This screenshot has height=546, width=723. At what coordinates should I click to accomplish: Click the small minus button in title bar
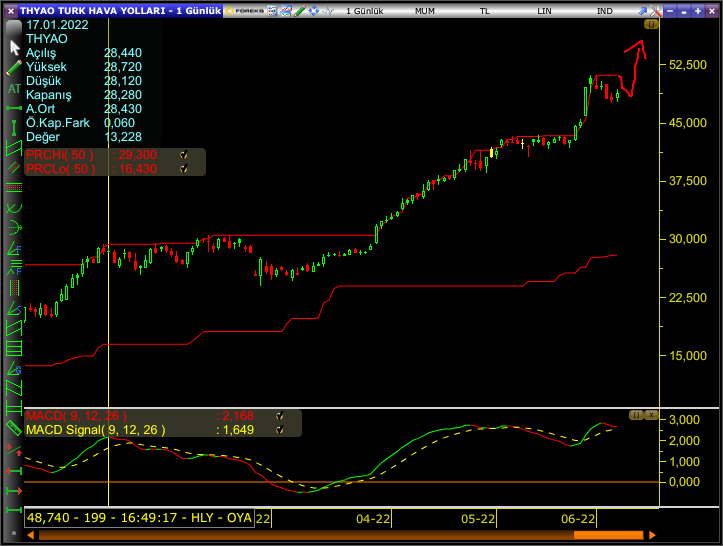click(x=684, y=11)
